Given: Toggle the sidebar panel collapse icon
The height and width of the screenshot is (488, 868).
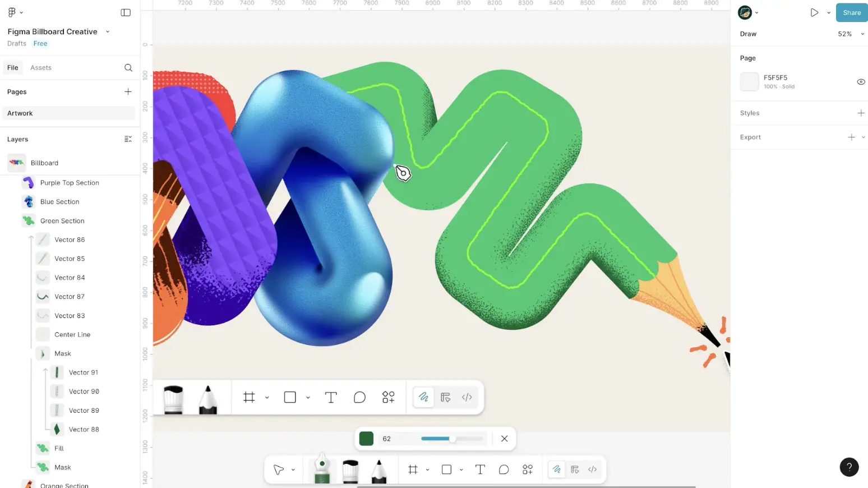Looking at the screenshot, I should pos(126,12).
